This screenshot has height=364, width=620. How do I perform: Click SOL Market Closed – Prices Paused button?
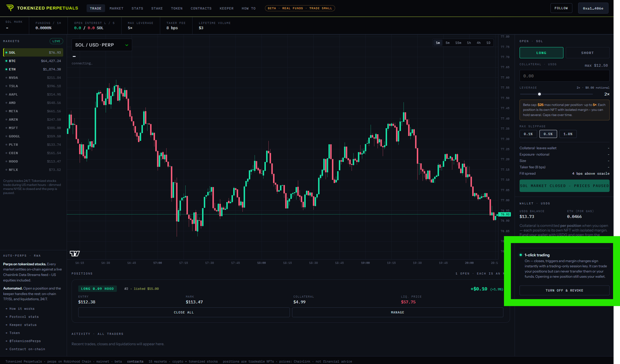tap(564, 186)
